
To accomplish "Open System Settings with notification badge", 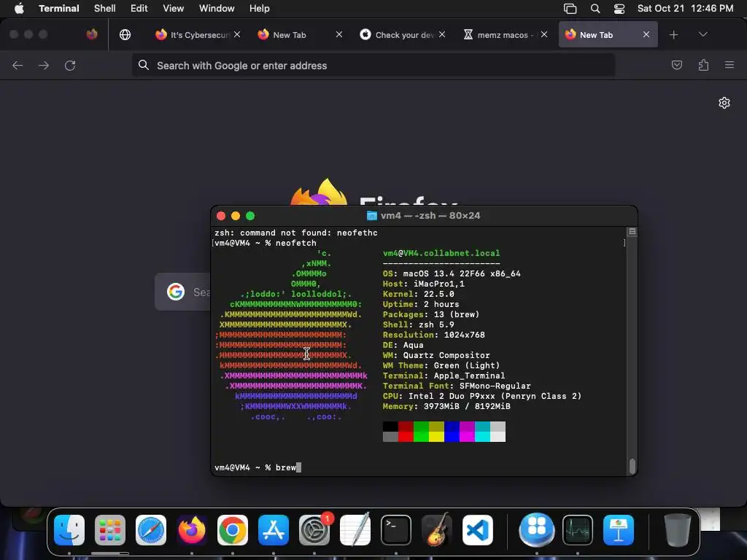I will point(314,530).
